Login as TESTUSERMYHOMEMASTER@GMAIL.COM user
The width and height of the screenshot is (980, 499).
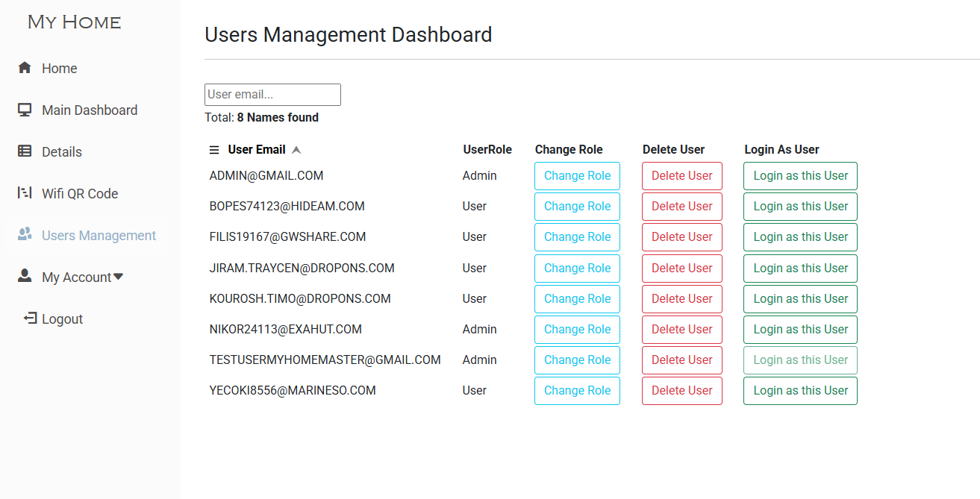coord(800,360)
